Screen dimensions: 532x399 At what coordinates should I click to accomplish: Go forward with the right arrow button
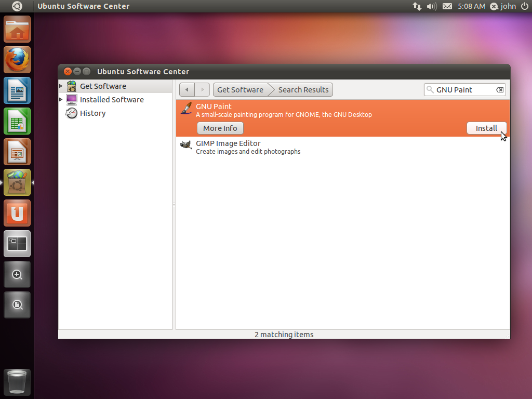pyautogui.click(x=202, y=89)
